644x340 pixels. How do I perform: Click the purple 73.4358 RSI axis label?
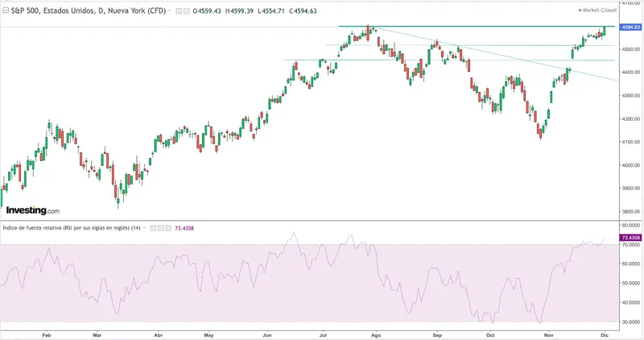630,238
